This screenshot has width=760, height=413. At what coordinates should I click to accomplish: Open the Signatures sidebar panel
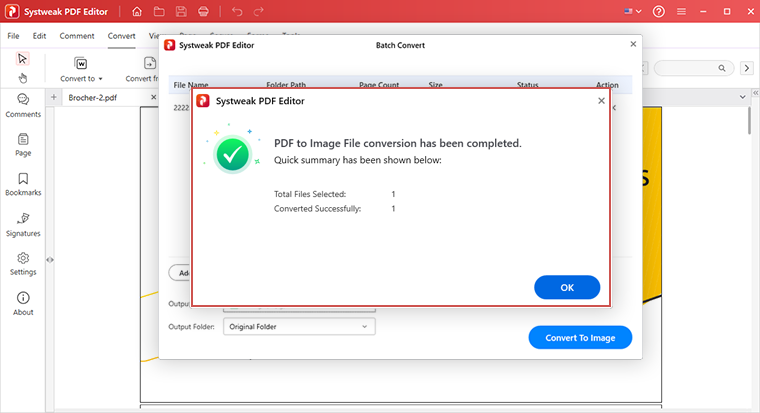[23, 225]
